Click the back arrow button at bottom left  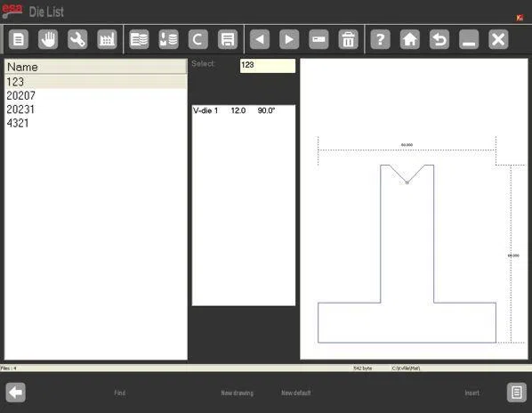16,393
